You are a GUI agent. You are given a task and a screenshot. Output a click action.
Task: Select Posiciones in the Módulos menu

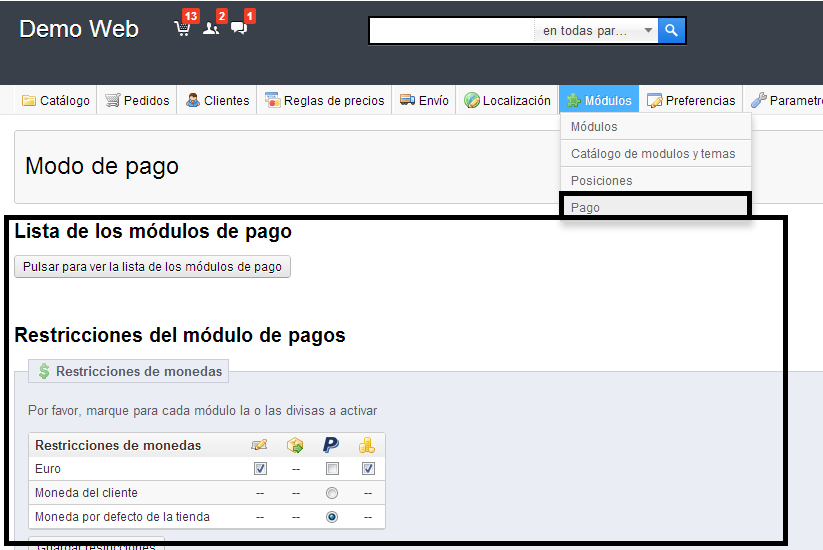(x=656, y=180)
